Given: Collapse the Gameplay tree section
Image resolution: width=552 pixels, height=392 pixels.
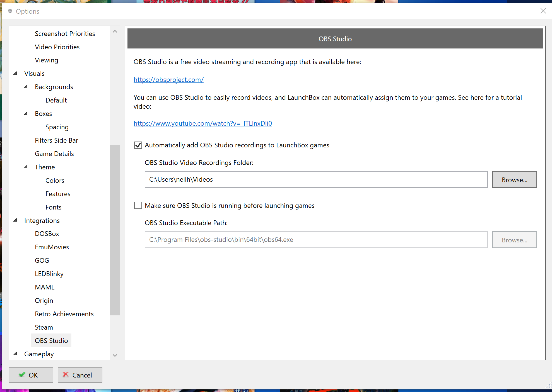Looking at the screenshot, I should 15,354.
